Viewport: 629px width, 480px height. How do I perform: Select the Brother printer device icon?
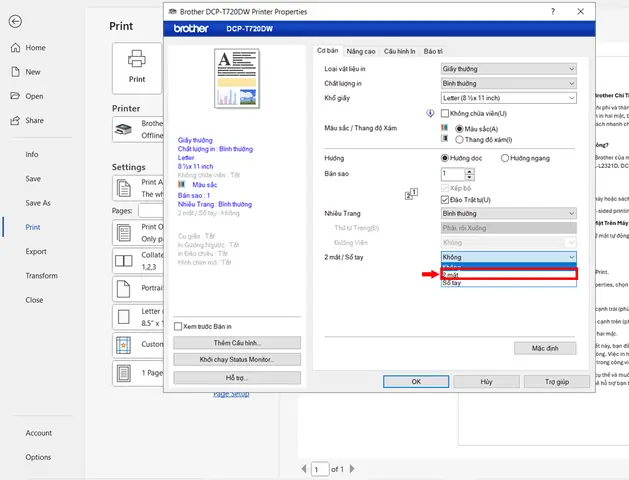point(124,129)
